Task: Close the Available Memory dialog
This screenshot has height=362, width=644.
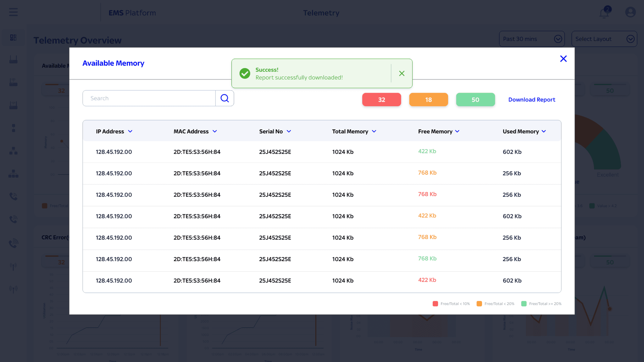Action: click(563, 59)
